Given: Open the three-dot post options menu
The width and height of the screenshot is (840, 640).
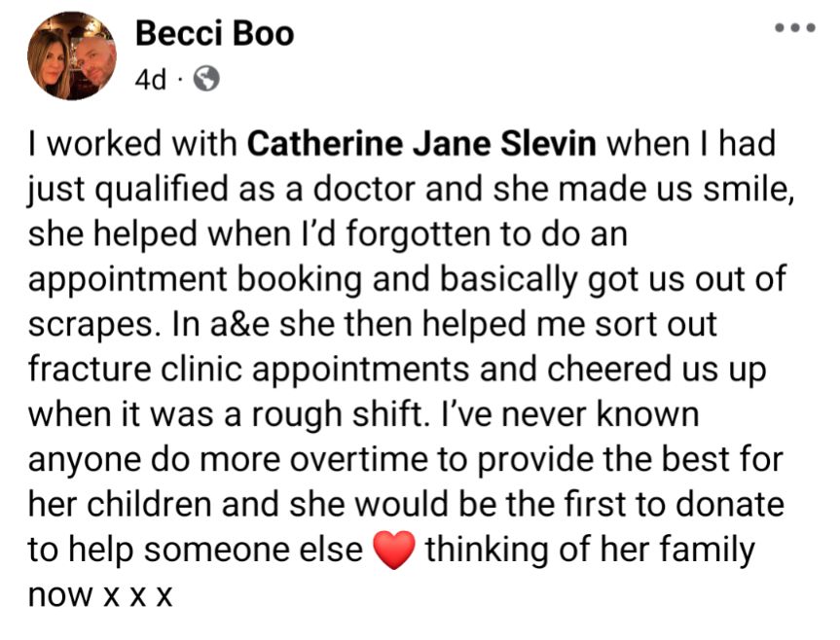Looking at the screenshot, I should (794, 29).
